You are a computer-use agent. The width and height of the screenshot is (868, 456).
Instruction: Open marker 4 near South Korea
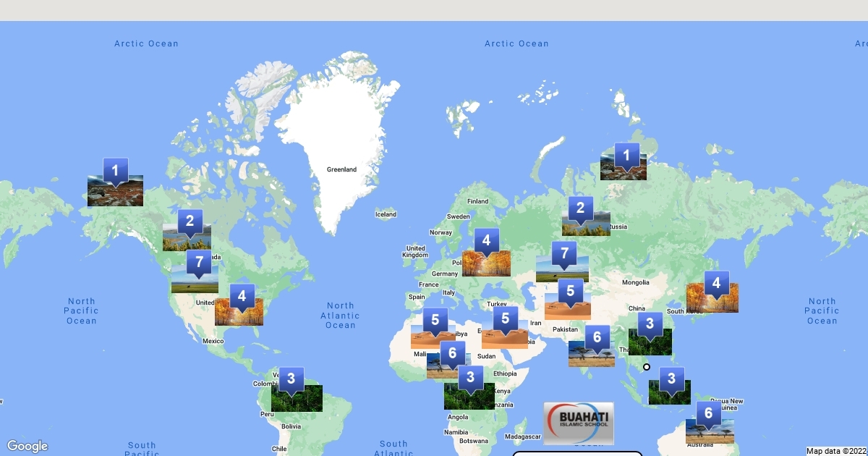[717, 284]
